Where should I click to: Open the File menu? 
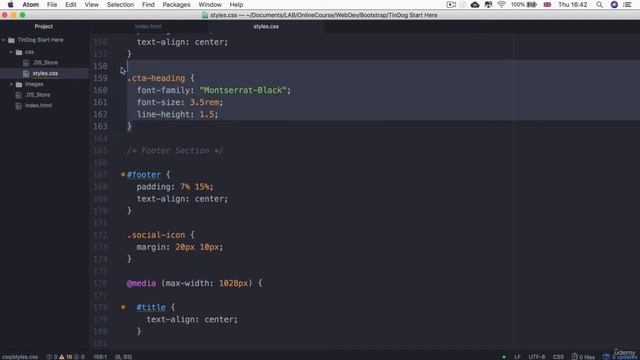coord(52,4)
